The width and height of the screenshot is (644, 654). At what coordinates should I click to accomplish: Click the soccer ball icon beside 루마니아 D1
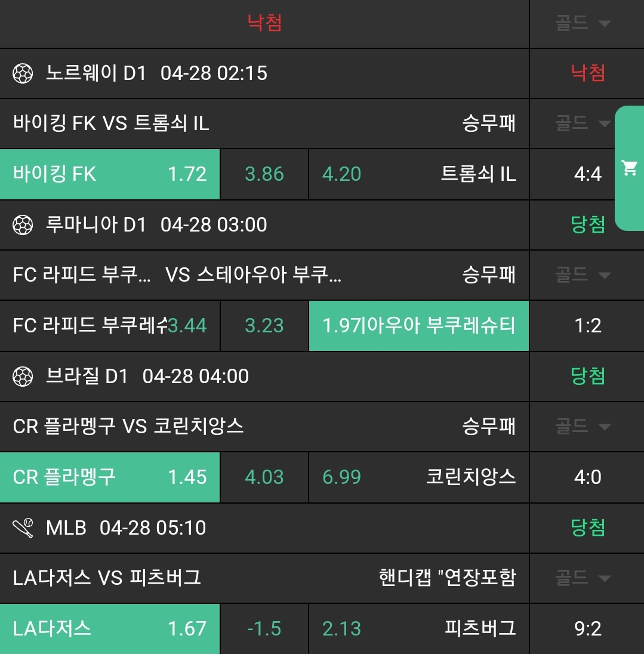23,225
